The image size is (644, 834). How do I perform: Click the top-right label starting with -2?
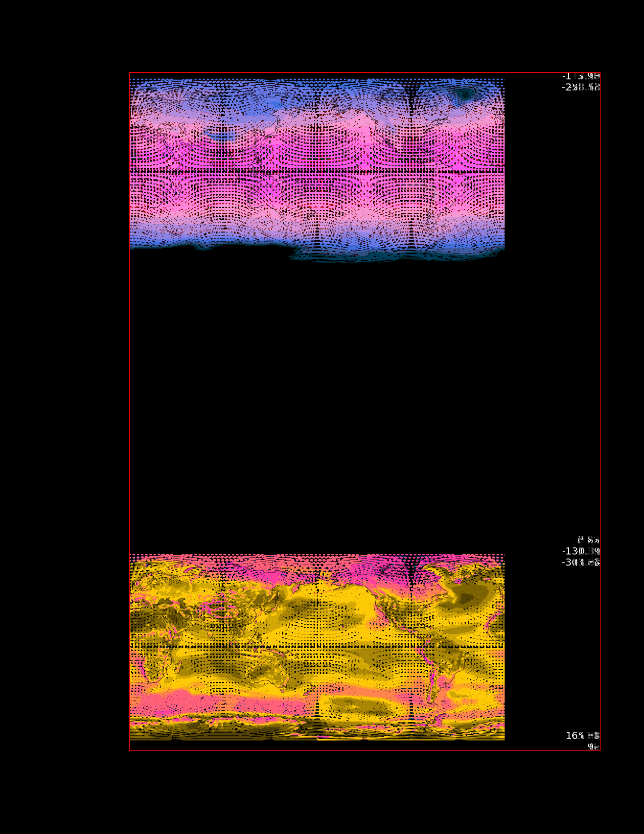click(x=580, y=87)
